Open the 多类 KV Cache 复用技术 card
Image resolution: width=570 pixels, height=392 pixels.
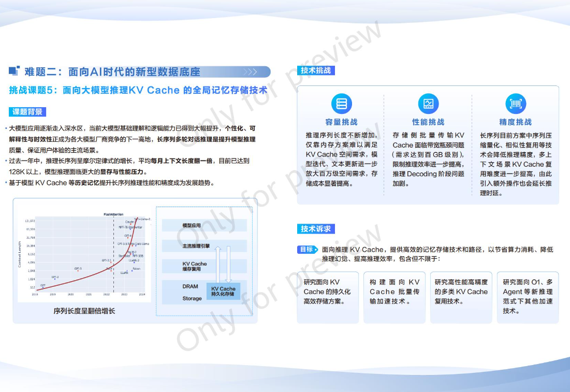coord(461,297)
